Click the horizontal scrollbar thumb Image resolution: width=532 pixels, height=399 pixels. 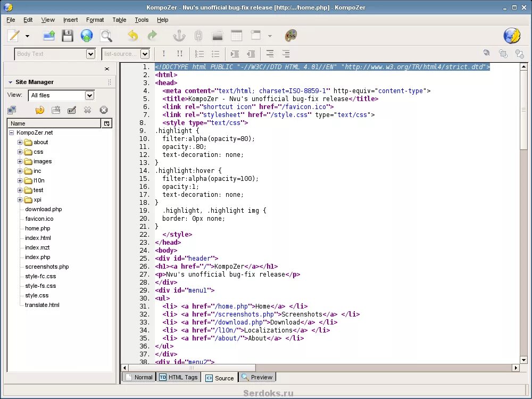pyautogui.click(x=192, y=368)
